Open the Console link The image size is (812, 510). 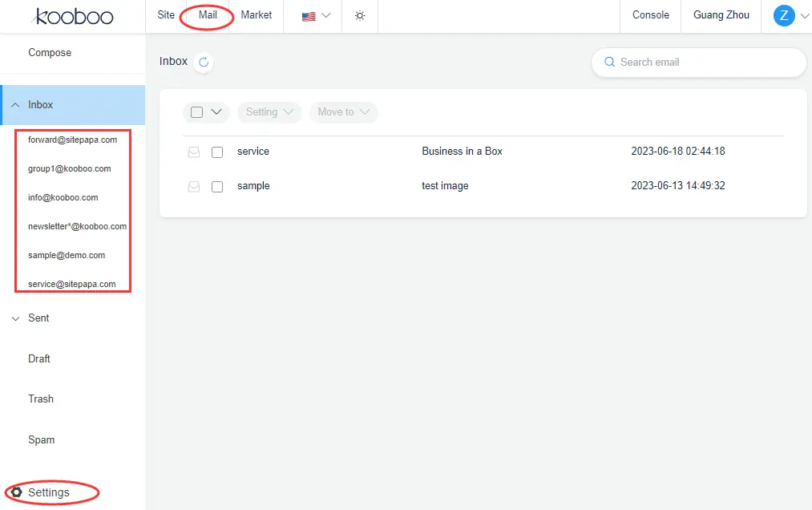pyautogui.click(x=650, y=15)
